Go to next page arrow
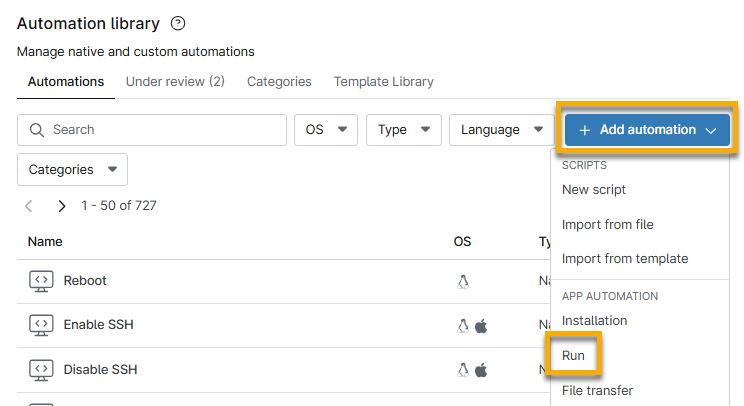This screenshot has width=744, height=406. 62,206
